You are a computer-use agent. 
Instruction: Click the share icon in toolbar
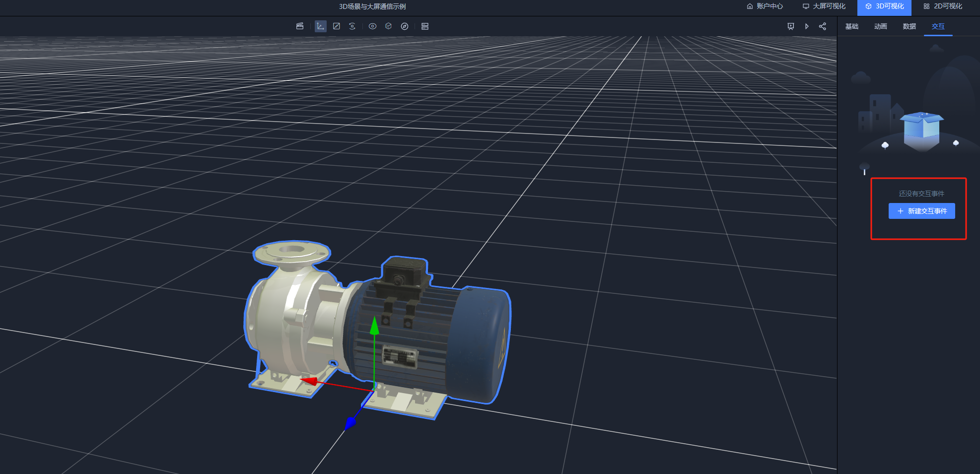click(823, 26)
